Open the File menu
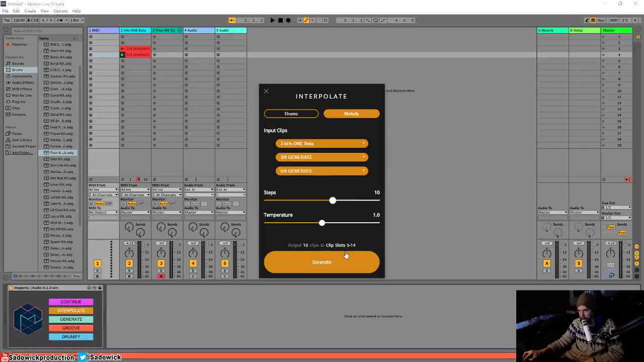 click(5, 11)
